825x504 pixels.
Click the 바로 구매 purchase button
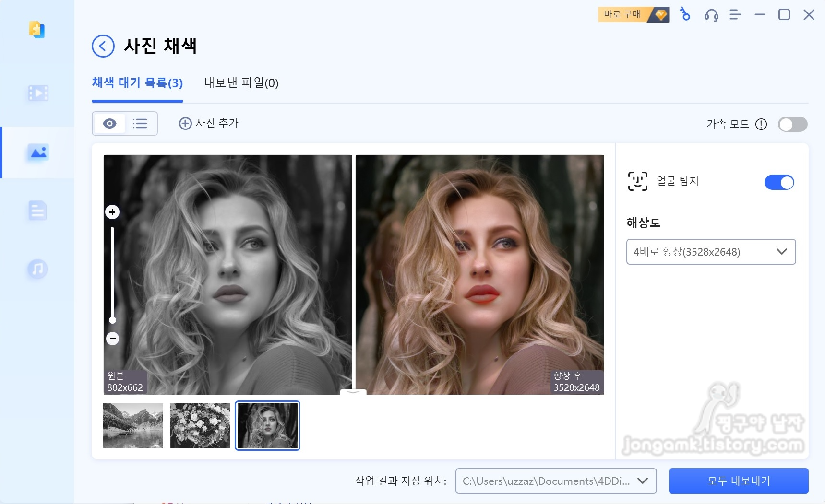pyautogui.click(x=634, y=14)
